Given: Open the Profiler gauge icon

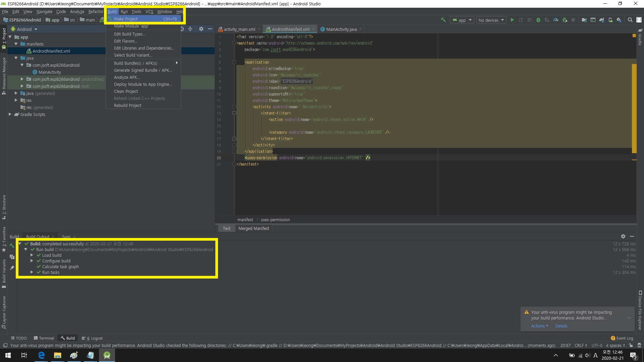Looking at the screenshot, I should coord(556,20).
